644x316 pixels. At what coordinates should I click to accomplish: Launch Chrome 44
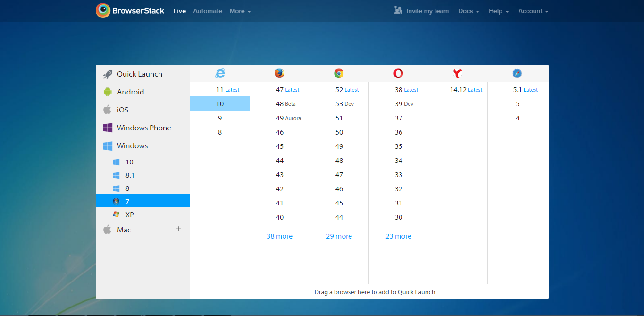click(x=339, y=217)
